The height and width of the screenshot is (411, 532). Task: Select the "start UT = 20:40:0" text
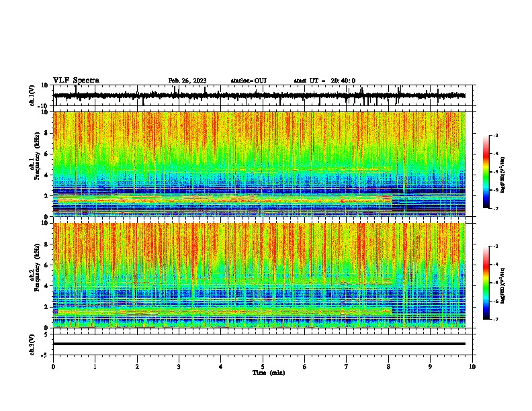pos(324,81)
